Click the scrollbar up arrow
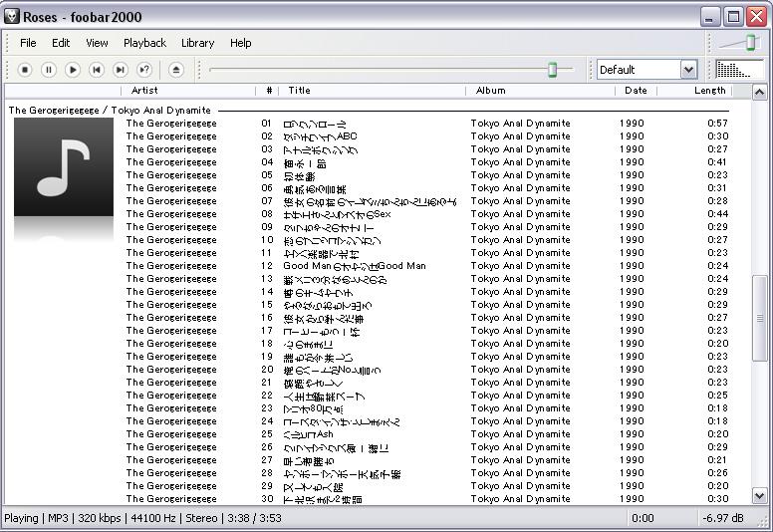The width and height of the screenshot is (773, 532). point(759,93)
